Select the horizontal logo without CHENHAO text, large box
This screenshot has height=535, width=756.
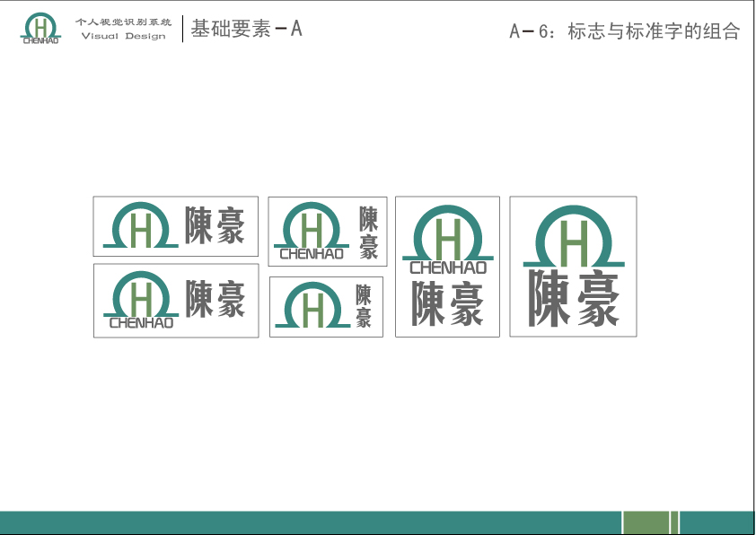[175, 226]
